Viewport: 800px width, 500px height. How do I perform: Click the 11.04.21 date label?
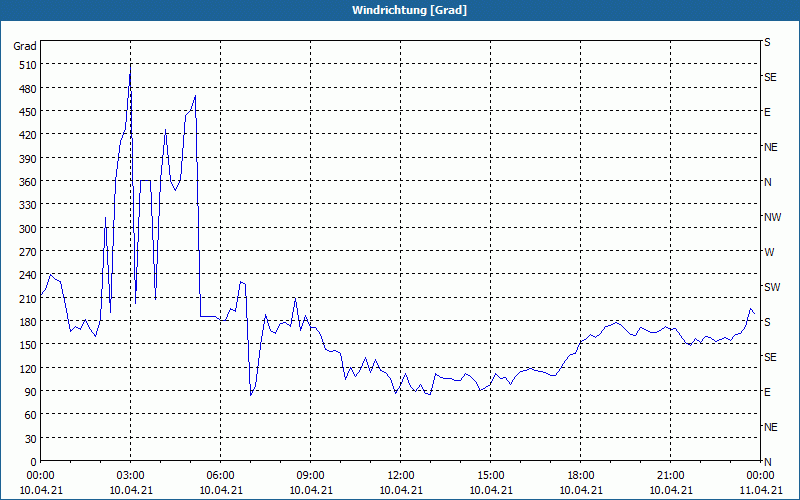point(760,490)
